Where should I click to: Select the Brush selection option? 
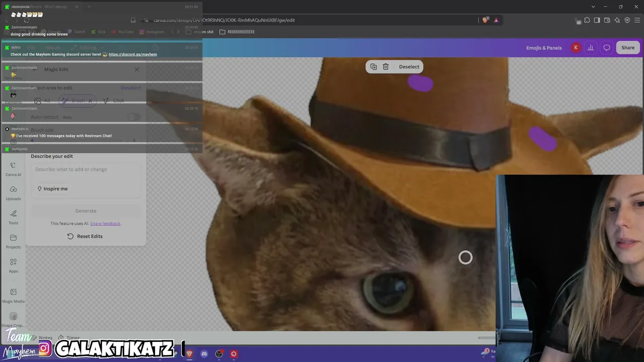point(77,101)
